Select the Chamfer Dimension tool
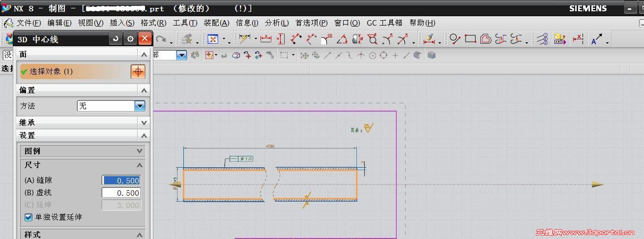Viewport: 644px width, 239px height. click(326, 39)
